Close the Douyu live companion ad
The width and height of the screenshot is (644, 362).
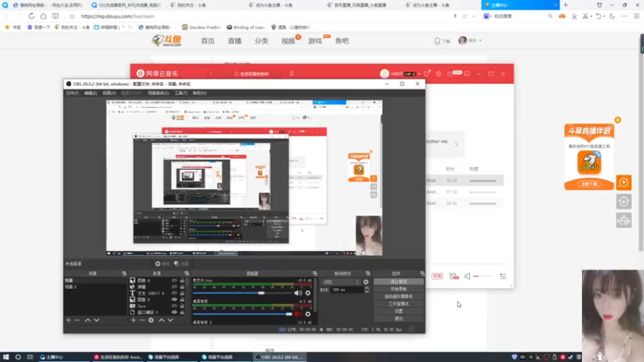[617, 120]
